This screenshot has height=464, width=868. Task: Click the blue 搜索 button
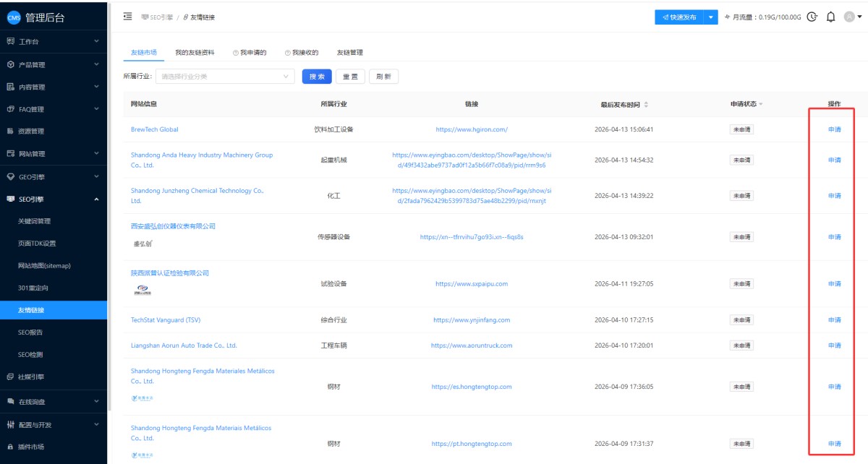coord(317,77)
